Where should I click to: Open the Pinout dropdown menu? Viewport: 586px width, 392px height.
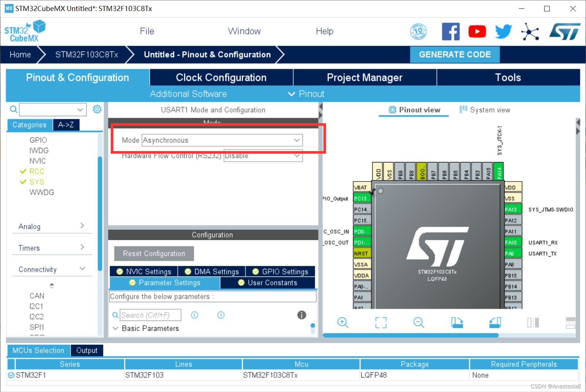306,94
